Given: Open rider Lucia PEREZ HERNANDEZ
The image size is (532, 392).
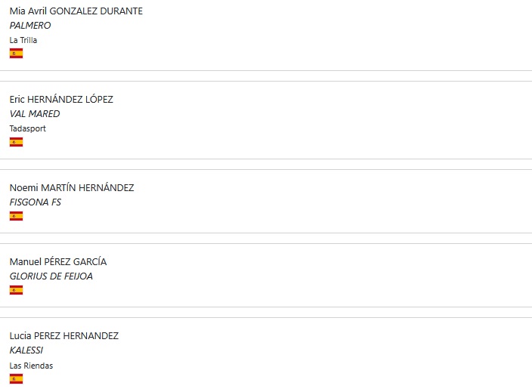Looking at the screenshot, I should (63, 335).
